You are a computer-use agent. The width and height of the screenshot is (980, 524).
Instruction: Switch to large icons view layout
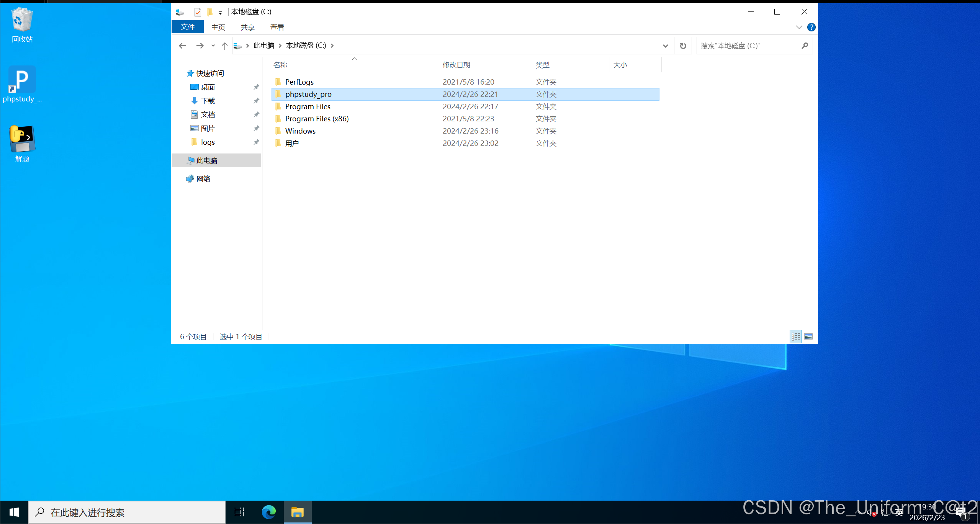(x=808, y=336)
